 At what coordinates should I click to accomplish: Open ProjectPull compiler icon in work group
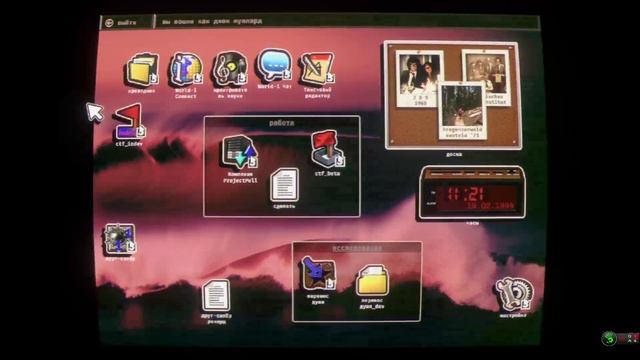click(x=240, y=152)
